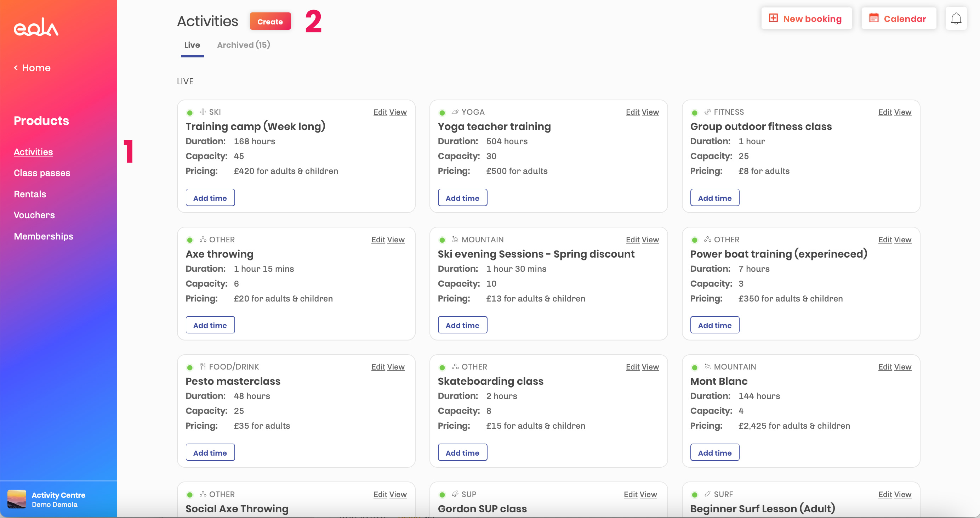Open the Calendar button

[x=899, y=18]
